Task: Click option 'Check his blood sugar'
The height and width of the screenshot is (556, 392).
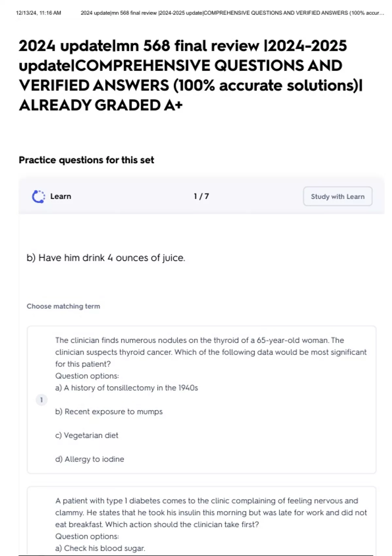Action: pyautogui.click(x=100, y=548)
